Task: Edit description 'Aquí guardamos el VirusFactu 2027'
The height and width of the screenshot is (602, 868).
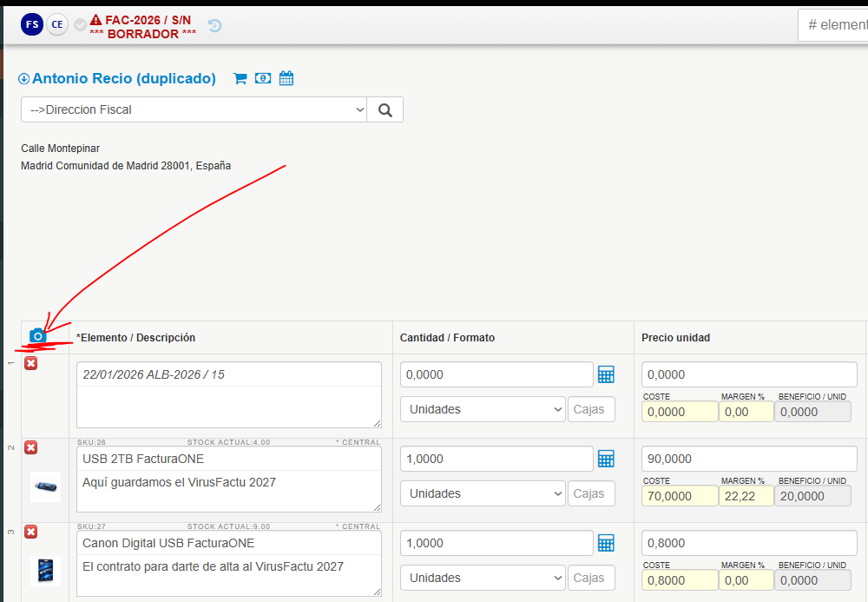Action: [229, 491]
